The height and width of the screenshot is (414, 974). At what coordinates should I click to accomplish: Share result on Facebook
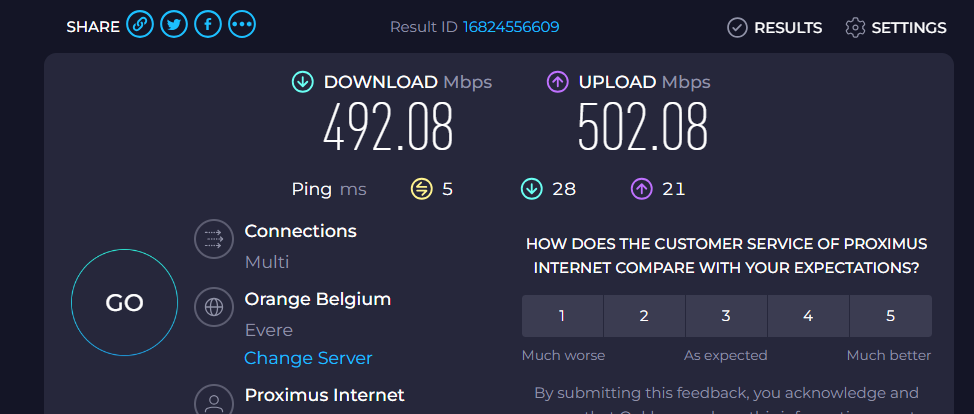click(207, 27)
